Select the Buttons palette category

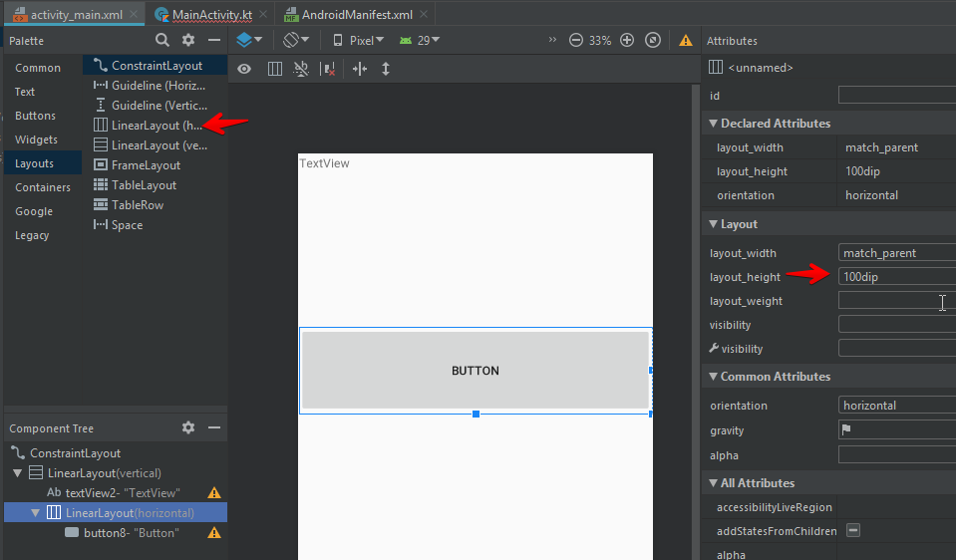(x=35, y=116)
